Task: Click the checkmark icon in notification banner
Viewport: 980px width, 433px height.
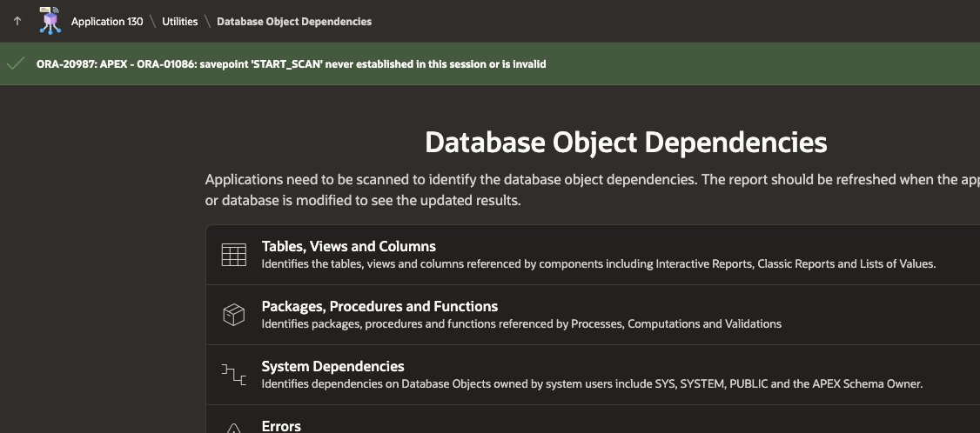Action: click(x=16, y=63)
